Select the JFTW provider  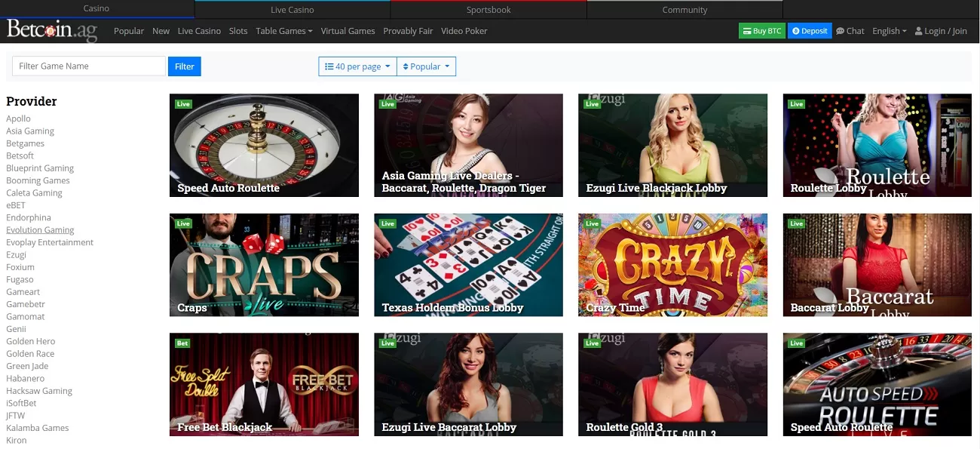[16, 416]
